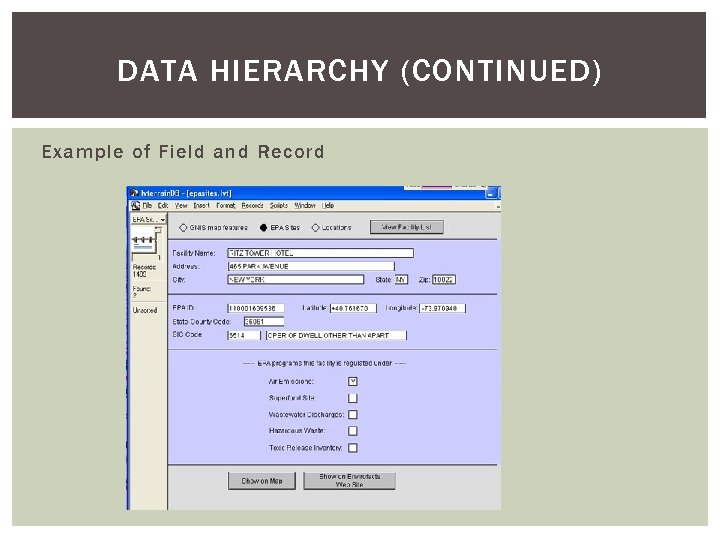Screen dimensions: 720x540
Task: Click View Facility List button
Action: 407,227
